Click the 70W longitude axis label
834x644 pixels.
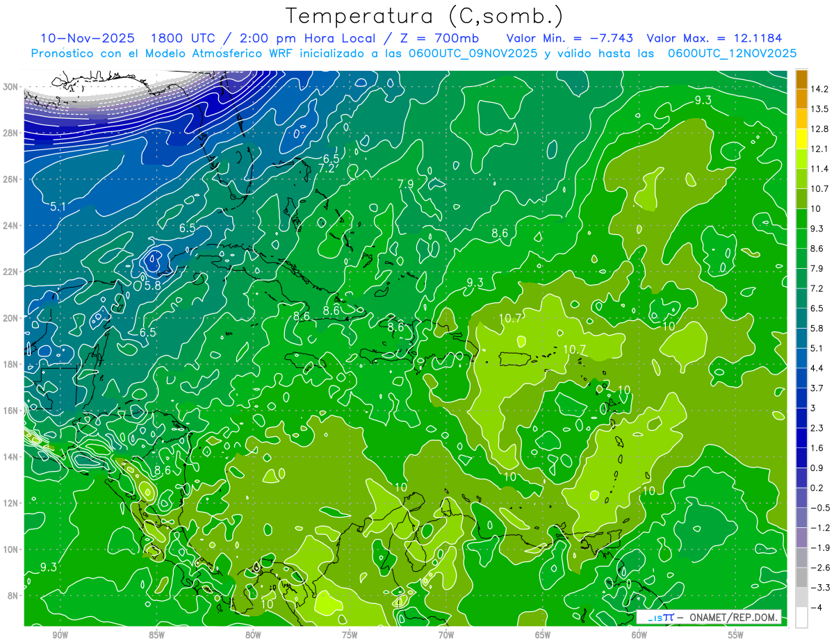[x=446, y=636]
